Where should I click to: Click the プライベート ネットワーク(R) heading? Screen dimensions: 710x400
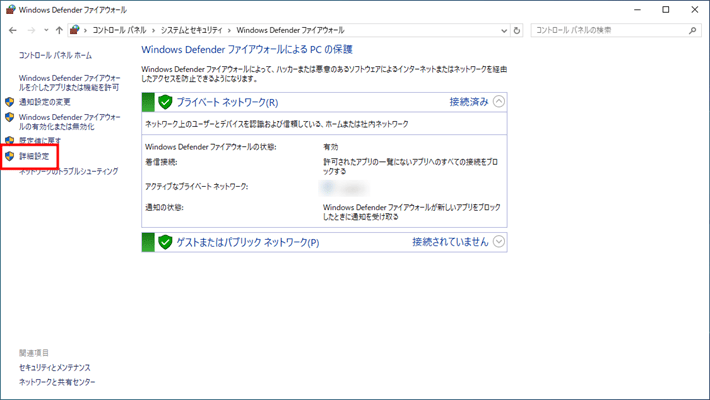[x=227, y=102]
